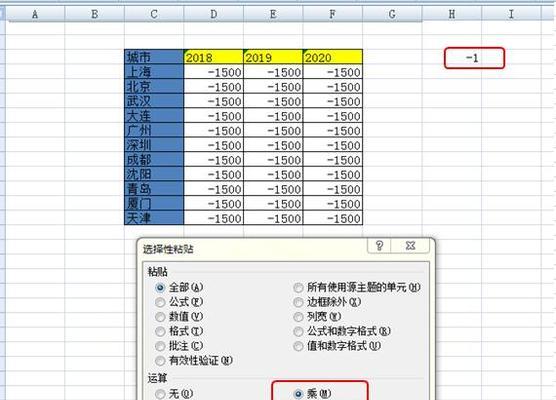Image resolution: width=556 pixels, height=400 pixels.
Task: Select the 乘 multiply operation radio
Action: [x=299, y=394]
